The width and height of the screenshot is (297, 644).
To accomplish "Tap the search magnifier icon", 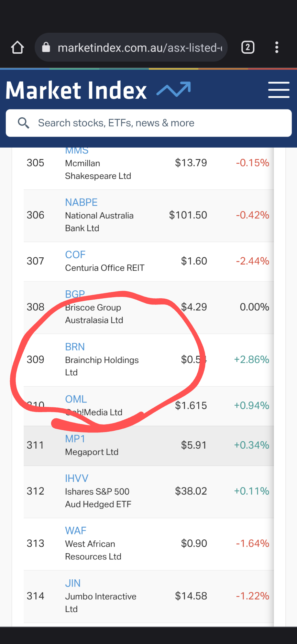I will 23,123.
